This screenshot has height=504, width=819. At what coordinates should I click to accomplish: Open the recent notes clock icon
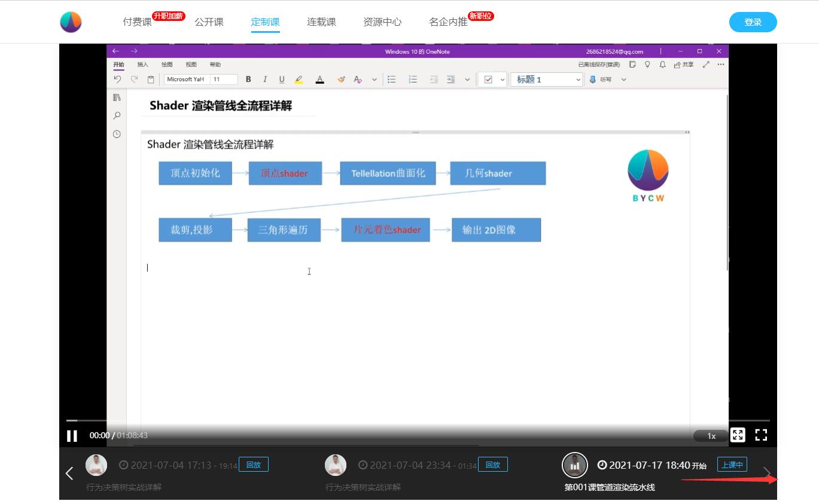[x=117, y=134]
